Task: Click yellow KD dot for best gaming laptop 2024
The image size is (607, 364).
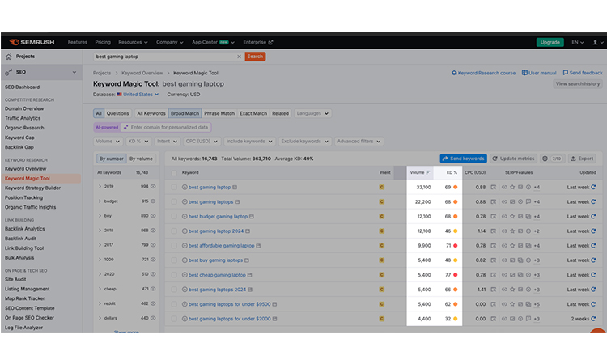Action: (x=455, y=231)
